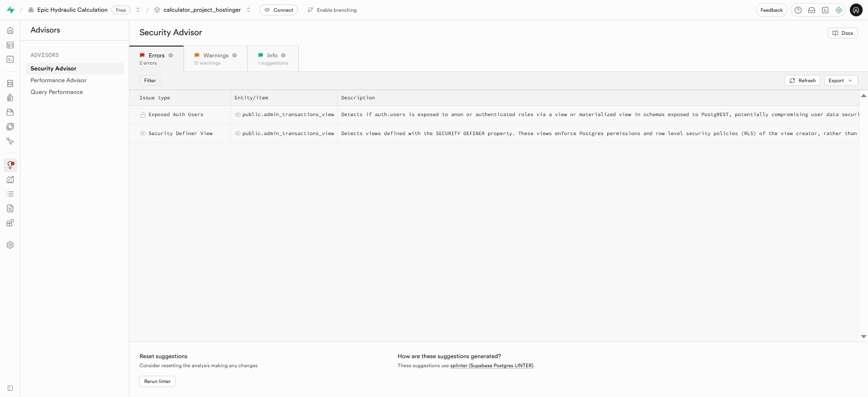Open the help question-mark icon
This screenshot has height=397, width=868.
(x=798, y=10)
